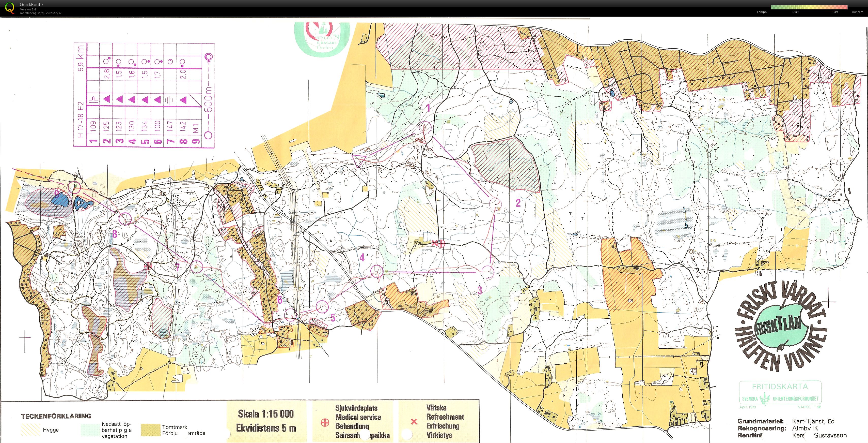Click the red X refreshment legend symbol
The image size is (868, 443).
point(414,421)
